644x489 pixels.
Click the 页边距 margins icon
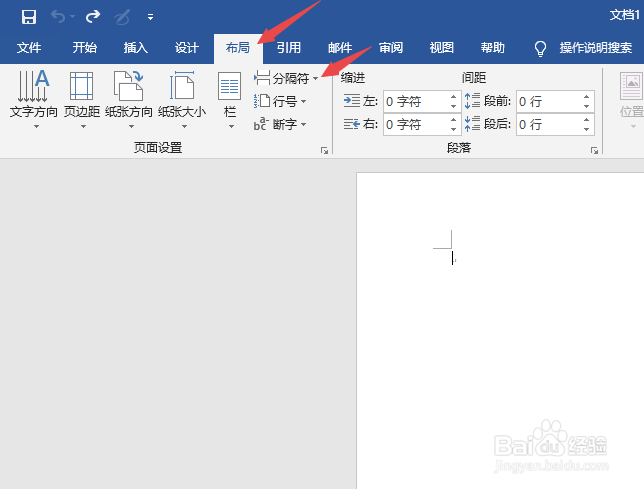coord(81,86)
